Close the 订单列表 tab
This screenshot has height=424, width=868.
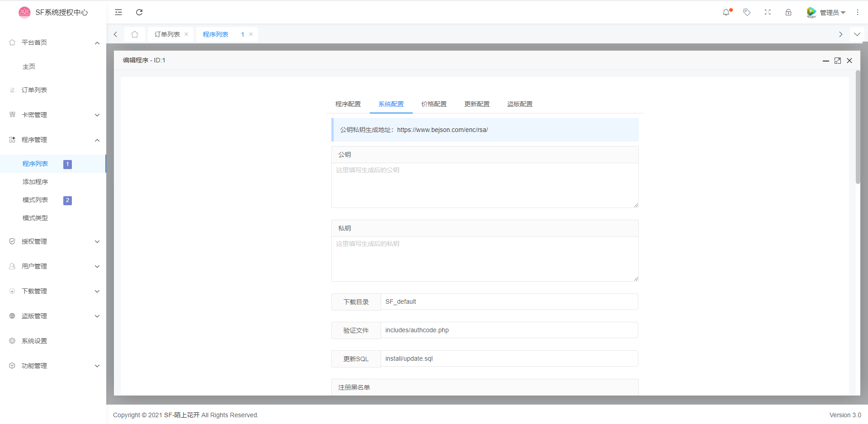click(x=186, y=34)
